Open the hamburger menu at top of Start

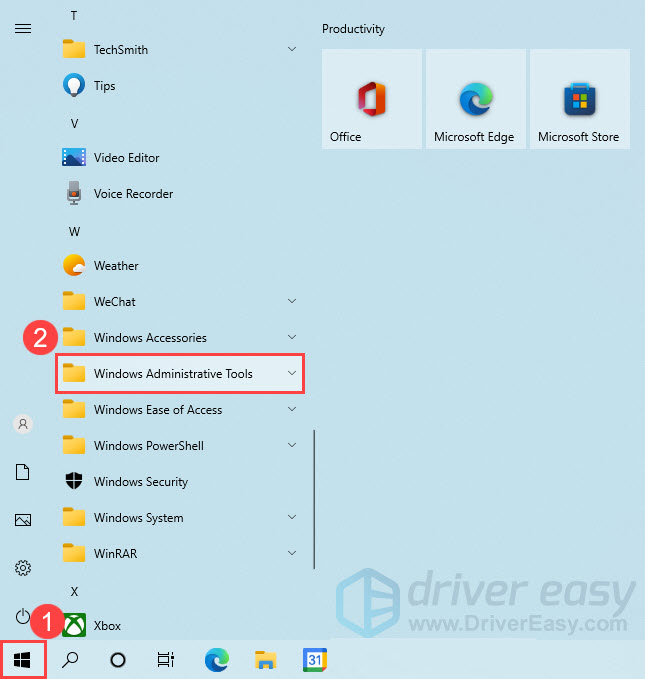(x=23, y=29)
